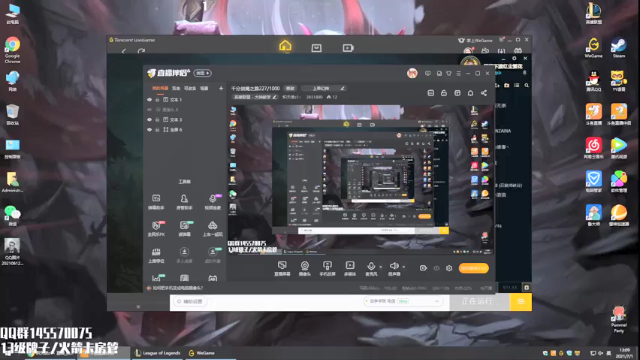Add a multimedia source
Viewport: 640px width, 360px height.
click(350, 269)
